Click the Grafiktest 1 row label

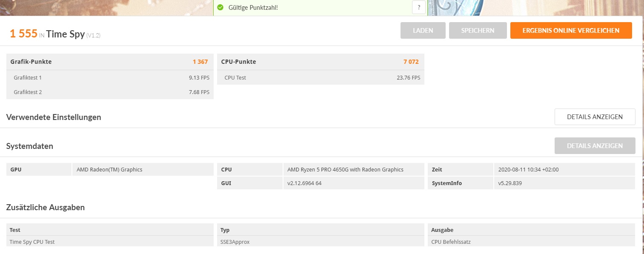(x=28, y=78)
